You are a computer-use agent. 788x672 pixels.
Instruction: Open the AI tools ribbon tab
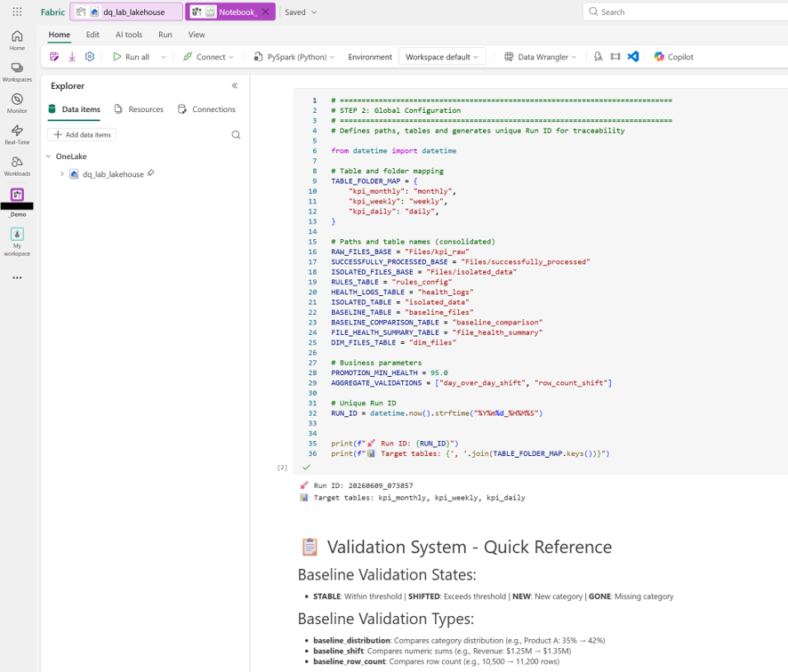pos(129,35)
